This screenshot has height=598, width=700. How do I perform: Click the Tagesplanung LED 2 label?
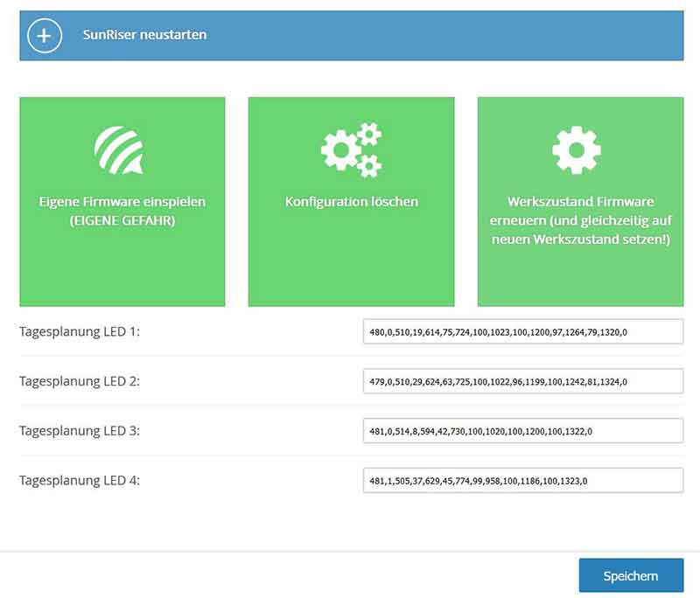coord(80,381)
